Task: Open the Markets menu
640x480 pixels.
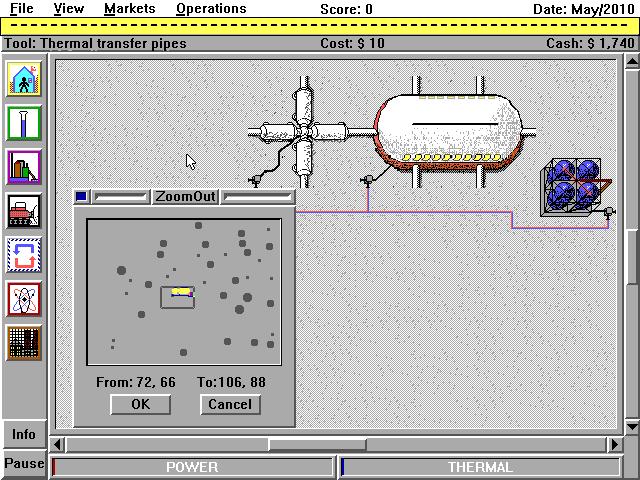Action: [x=130, y=9]
